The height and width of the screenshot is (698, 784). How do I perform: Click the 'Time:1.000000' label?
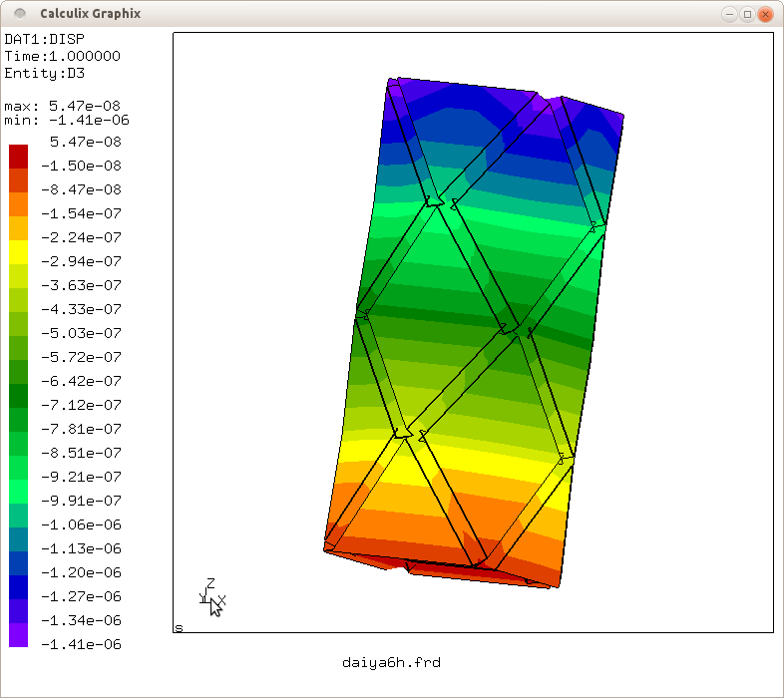pos(63,56)
